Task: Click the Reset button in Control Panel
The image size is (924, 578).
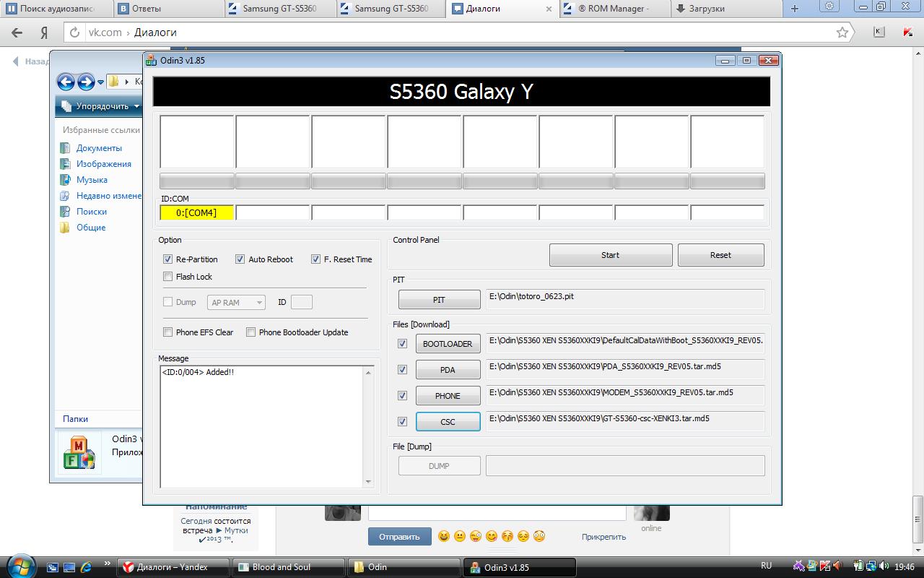Action: coord(720,255)
